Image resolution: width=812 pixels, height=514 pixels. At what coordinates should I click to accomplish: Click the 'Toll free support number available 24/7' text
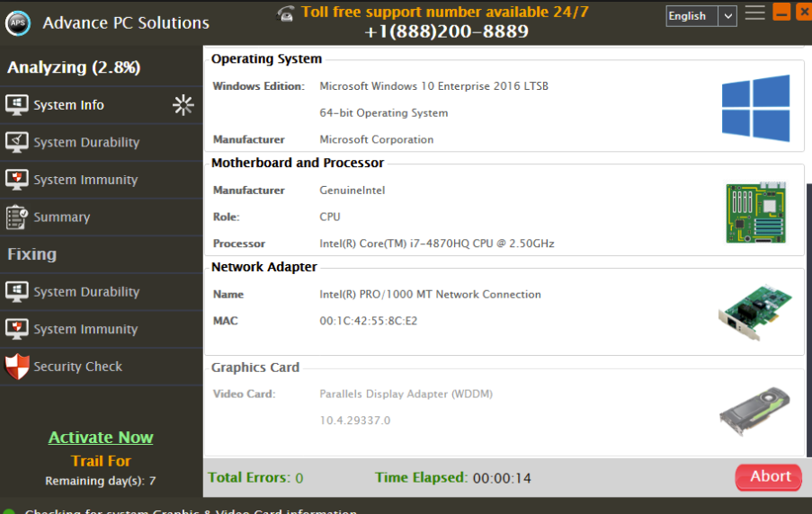point(445,12)
